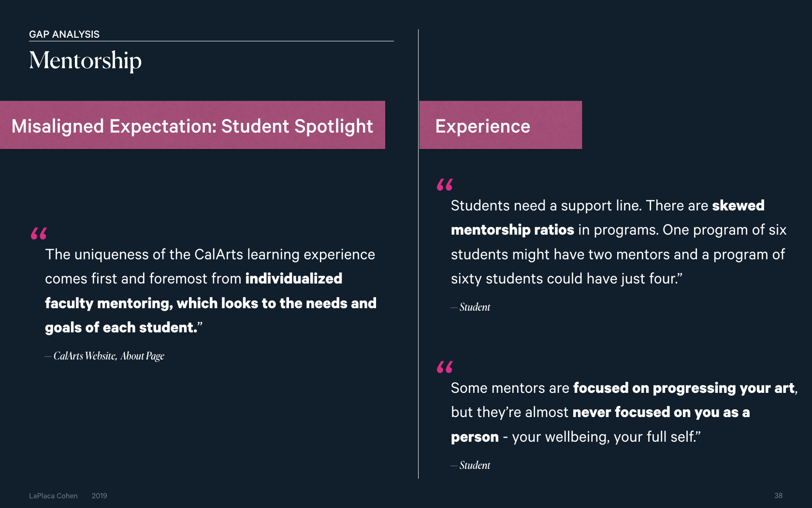Click the bottom 'Student' attribution text
812x508 pixels.
click(475, 465)
